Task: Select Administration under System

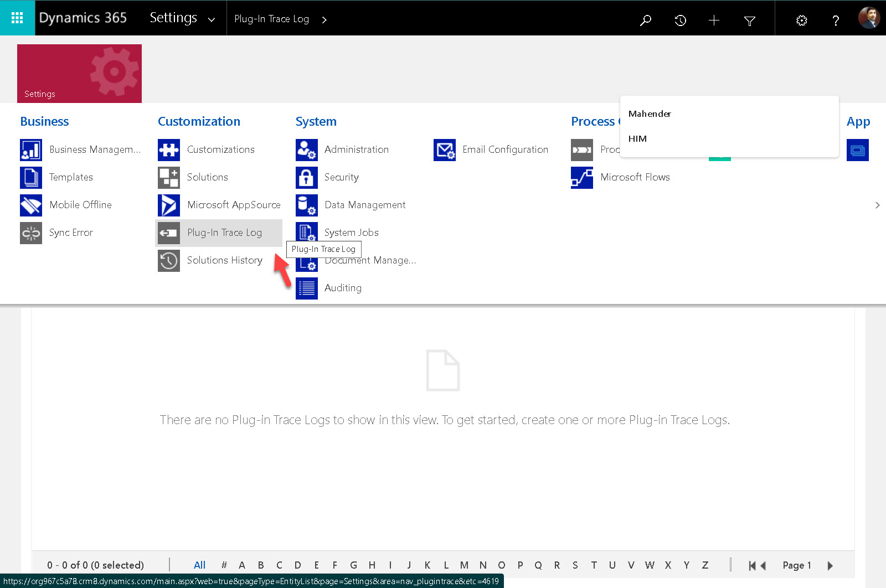Action: [357, 149]
